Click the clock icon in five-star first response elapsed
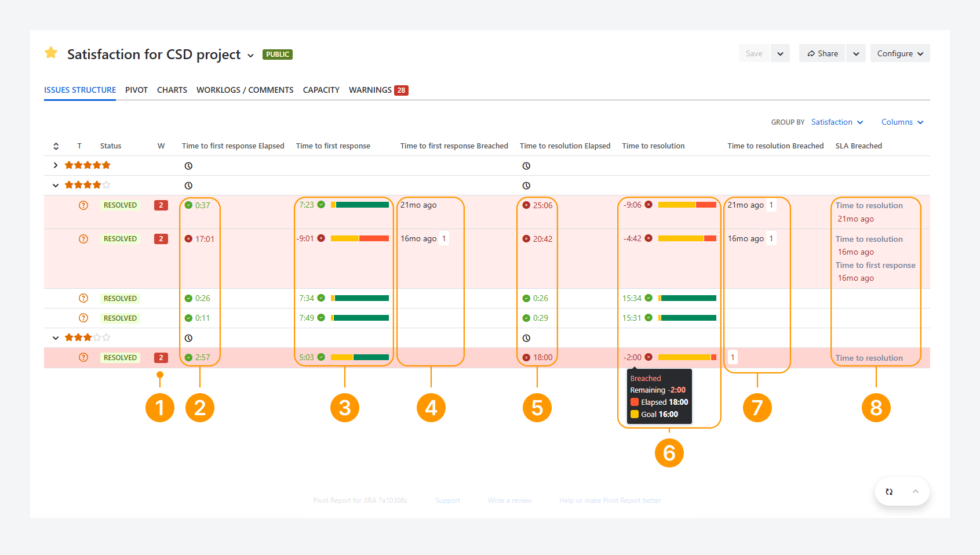980x555 pixels. tap(188, 166)
